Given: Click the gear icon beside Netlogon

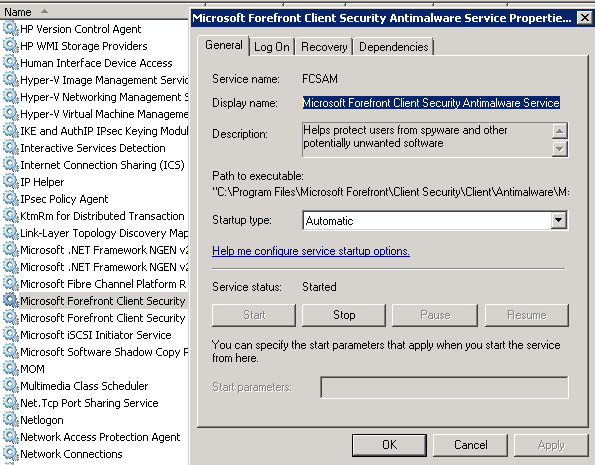Looking at the screenshot, I should coord(10,420).
